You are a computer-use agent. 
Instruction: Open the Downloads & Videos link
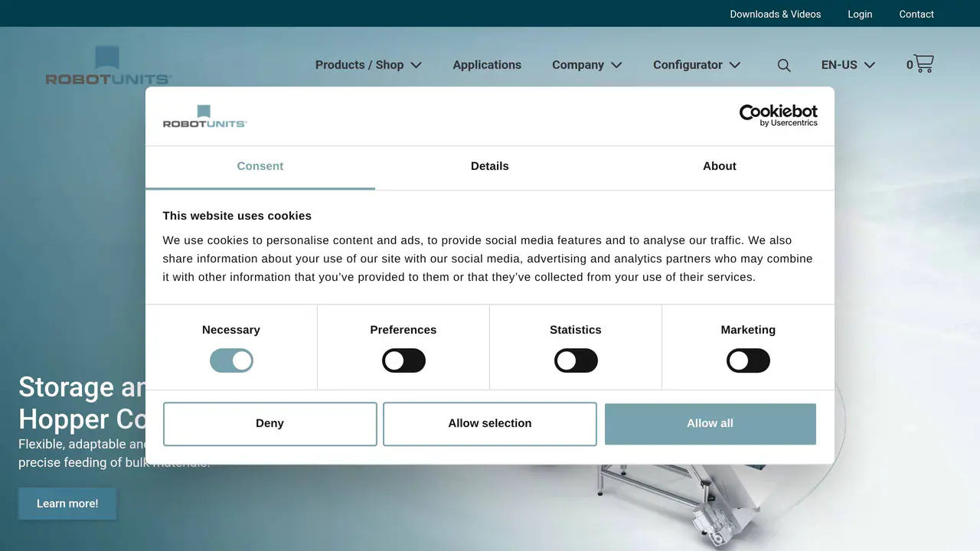(x=776, y=14)
